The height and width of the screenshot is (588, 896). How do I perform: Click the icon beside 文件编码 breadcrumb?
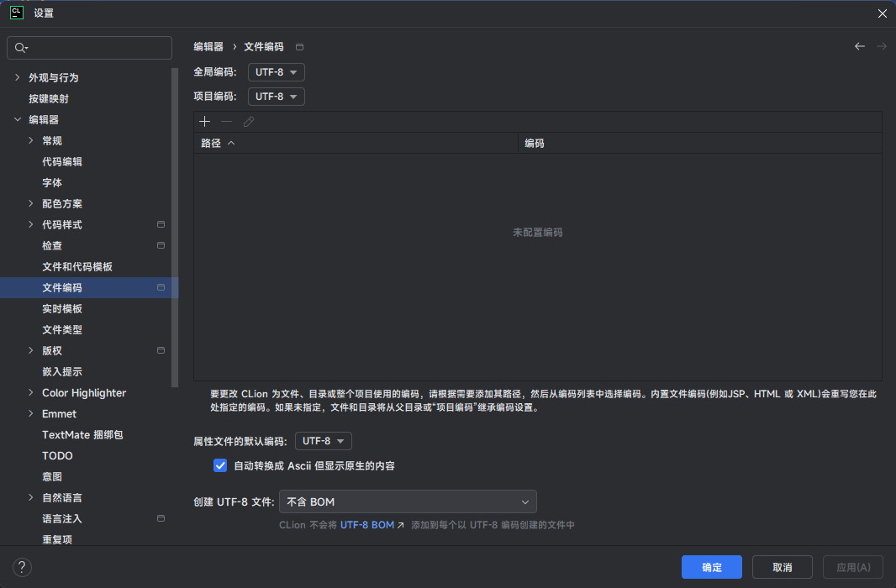[x=299, y=47]
